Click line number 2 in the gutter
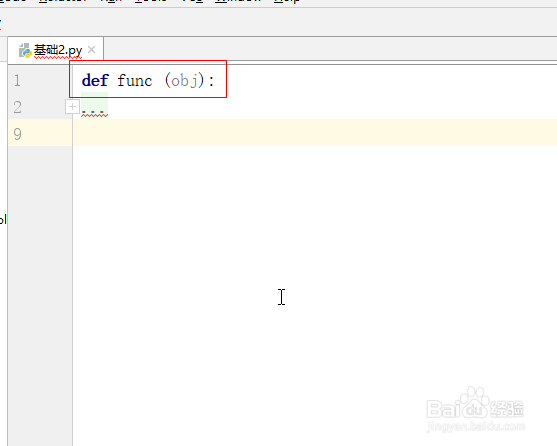557x446 pixels. coord(17,107)
